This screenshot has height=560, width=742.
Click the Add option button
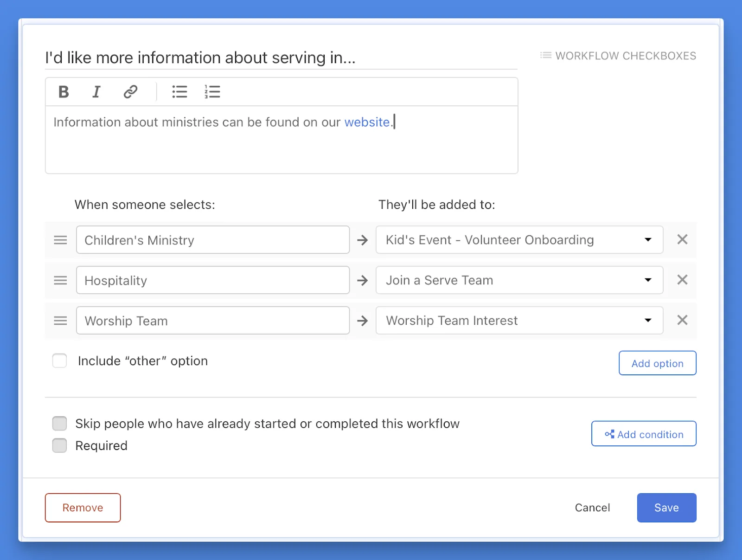(657, 363)
